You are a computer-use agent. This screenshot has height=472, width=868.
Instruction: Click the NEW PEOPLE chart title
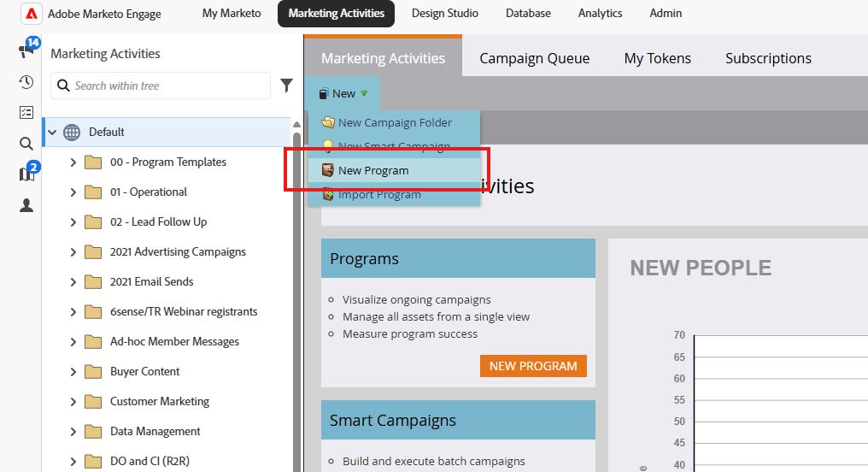(x=701, y=268)
